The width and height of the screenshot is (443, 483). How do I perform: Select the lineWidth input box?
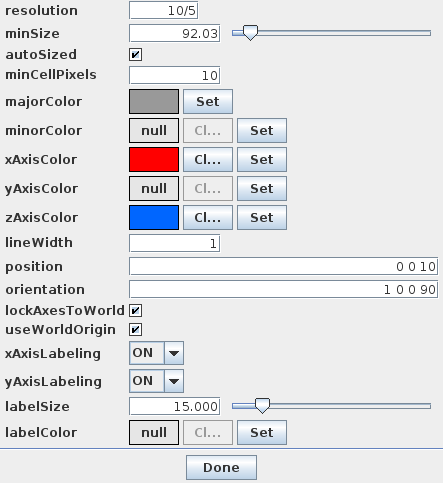pos(175,243)
